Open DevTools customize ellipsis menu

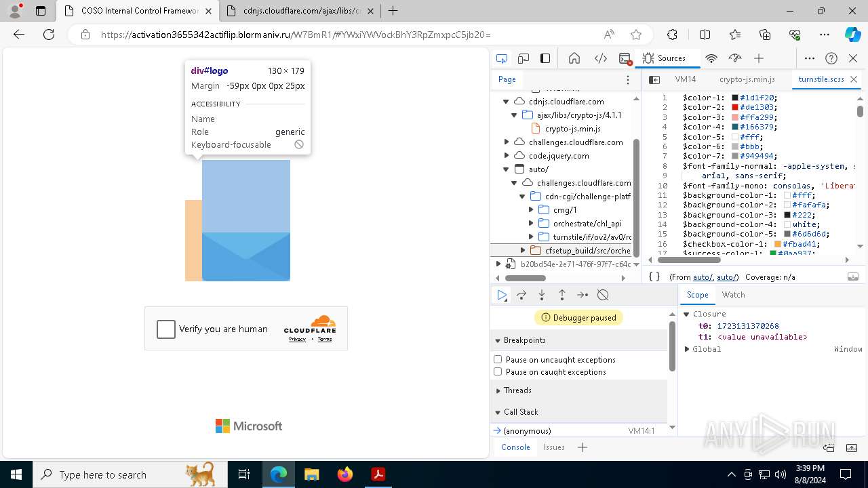pyautogui.click(x=810, y=58)
